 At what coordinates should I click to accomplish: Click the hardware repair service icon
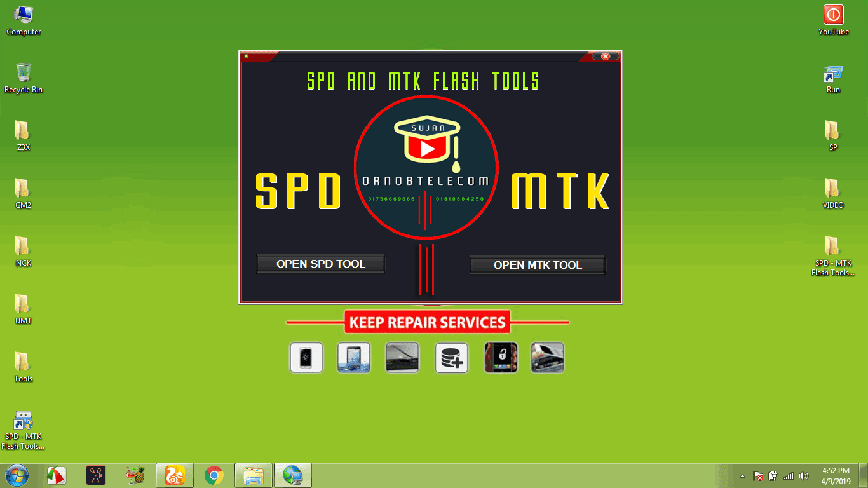coord(547,357)
